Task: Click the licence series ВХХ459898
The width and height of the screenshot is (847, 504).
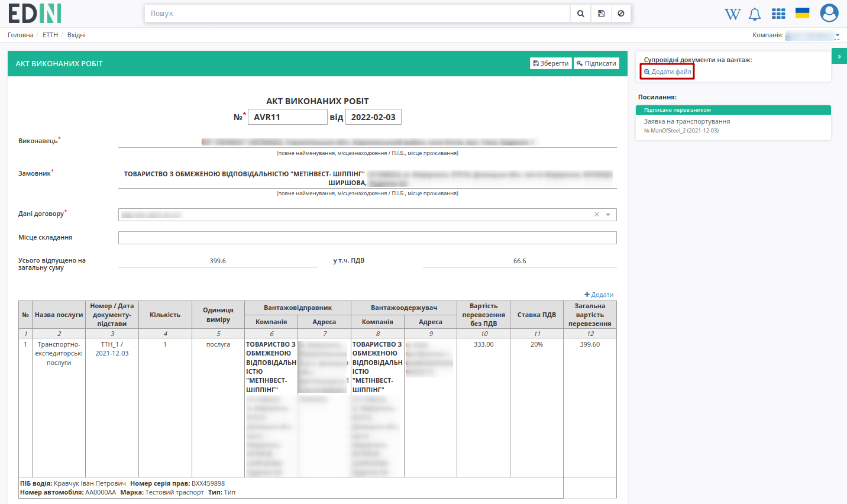Action: point(208,483)
